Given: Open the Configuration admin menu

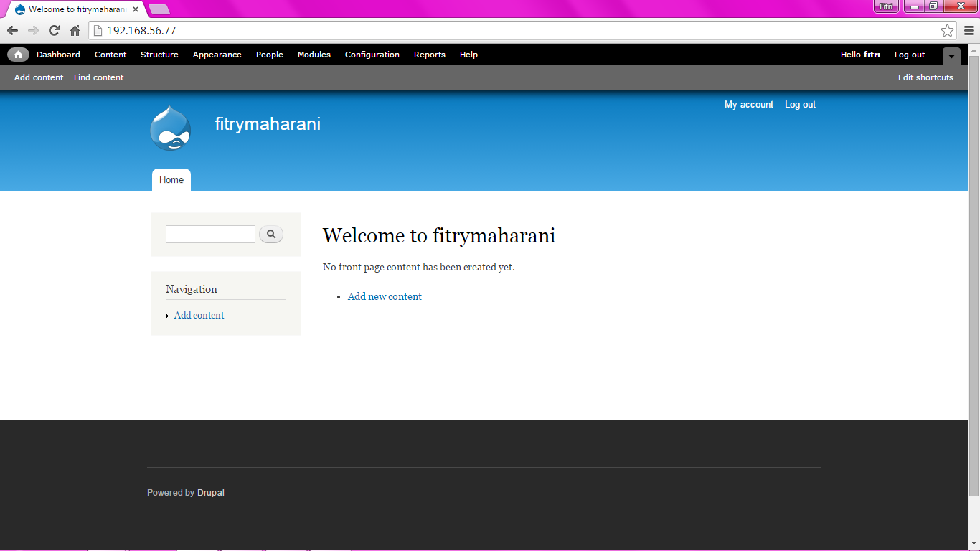Looking at the screenshot, I should [x=372, y=55].
